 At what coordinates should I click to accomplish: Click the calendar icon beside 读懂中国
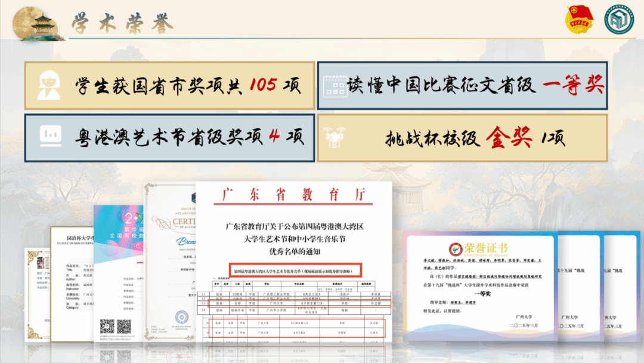pos(335,87)
